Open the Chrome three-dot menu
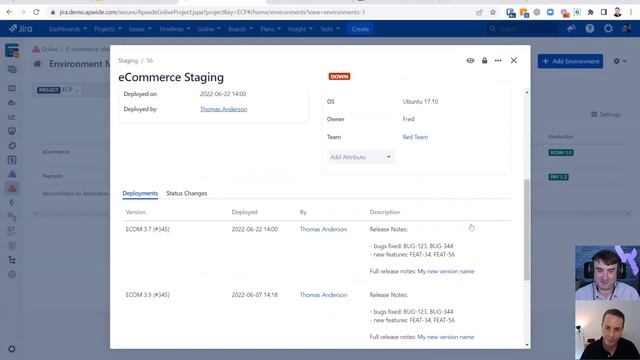Screen dimensions: 640x360 pos(631,12)
